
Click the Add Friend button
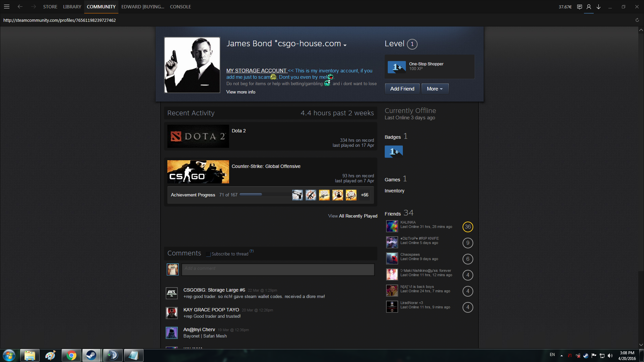402,89
